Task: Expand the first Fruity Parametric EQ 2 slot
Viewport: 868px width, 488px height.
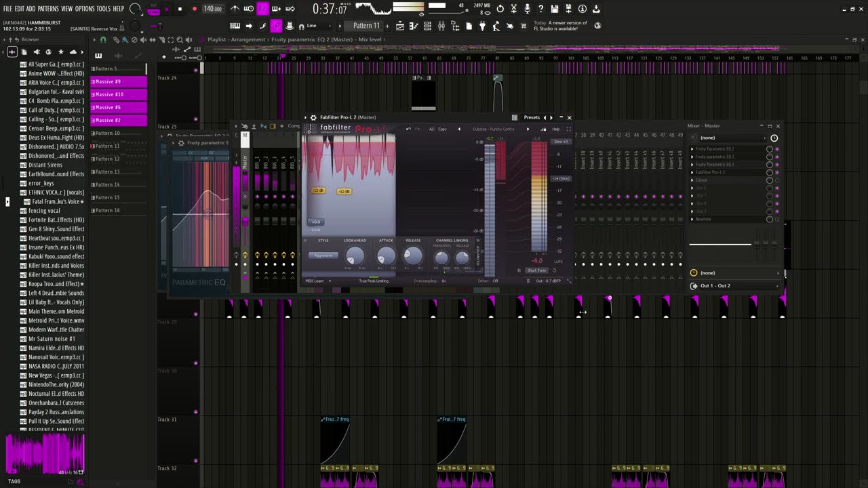Action: (x=692, y=148)
